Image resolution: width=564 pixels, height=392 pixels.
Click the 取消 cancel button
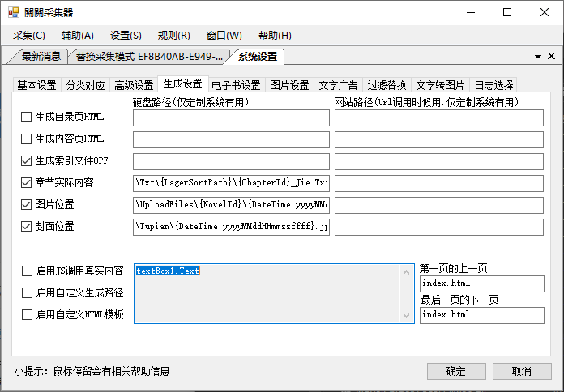click(x=522, y=371)
